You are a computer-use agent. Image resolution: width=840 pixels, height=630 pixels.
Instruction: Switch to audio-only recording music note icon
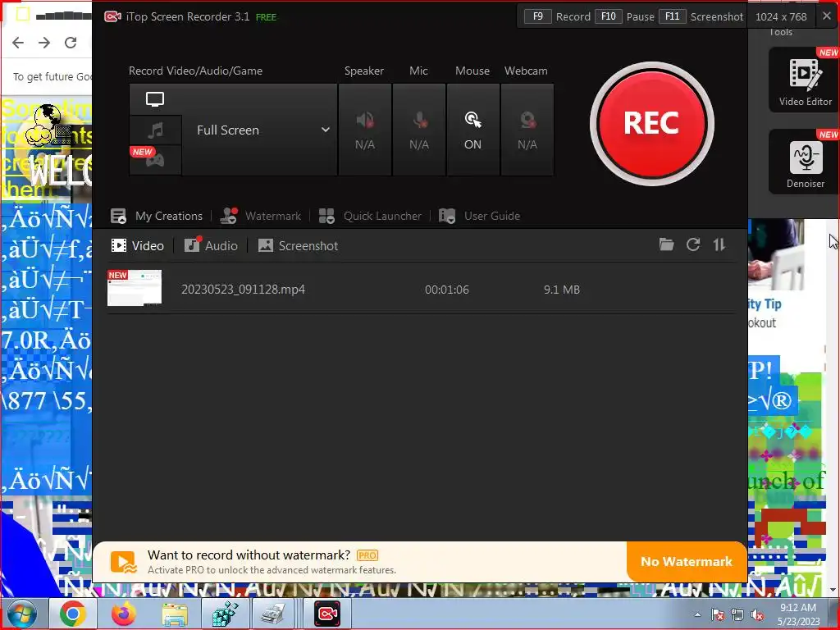(x=155, y=130)
